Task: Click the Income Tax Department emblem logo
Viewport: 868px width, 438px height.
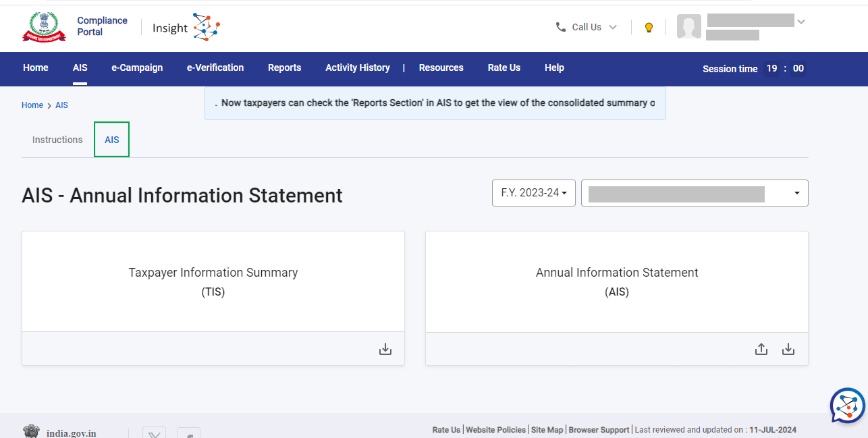Action: tap(45, 27)
